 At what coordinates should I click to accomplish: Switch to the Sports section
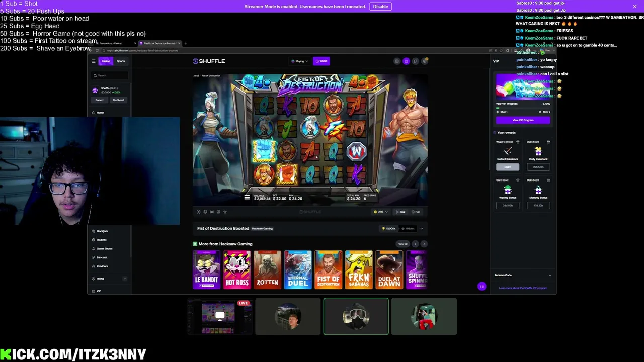point(121,61)
